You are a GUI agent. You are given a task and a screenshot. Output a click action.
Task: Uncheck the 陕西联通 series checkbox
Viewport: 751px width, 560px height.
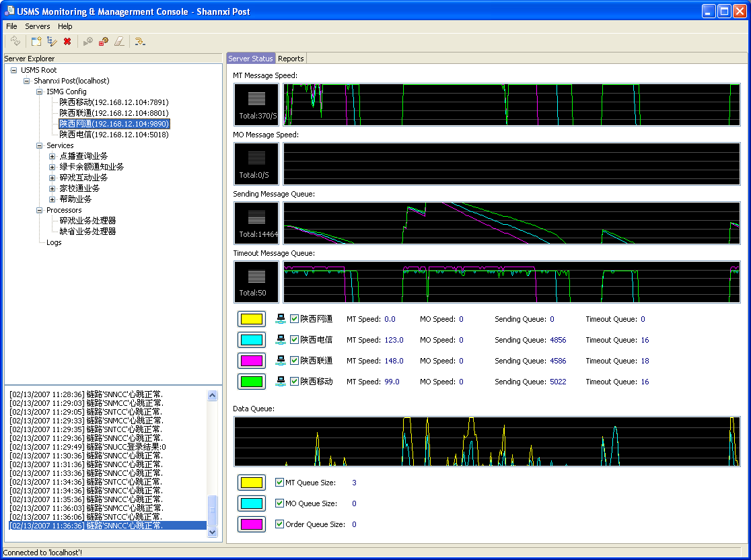pyautogui.click(x=295, y=361)
